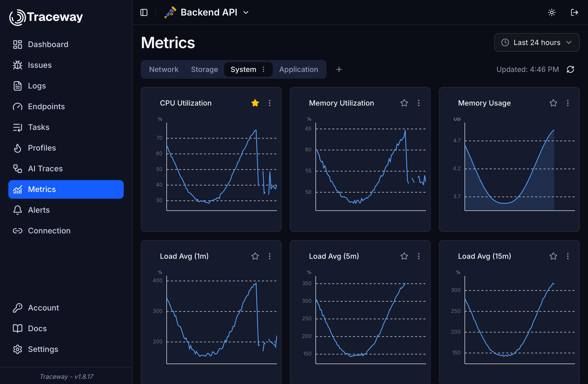The image size is (588, 384).
Task: Add a new metrics tab with plus icon
Action: pos(339,69)
